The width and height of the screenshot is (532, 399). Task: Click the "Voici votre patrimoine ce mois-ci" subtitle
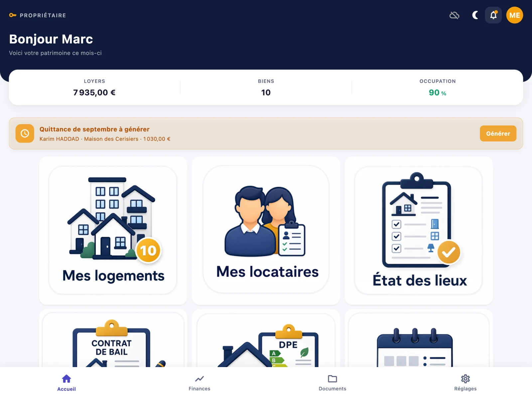pos(55,53)
